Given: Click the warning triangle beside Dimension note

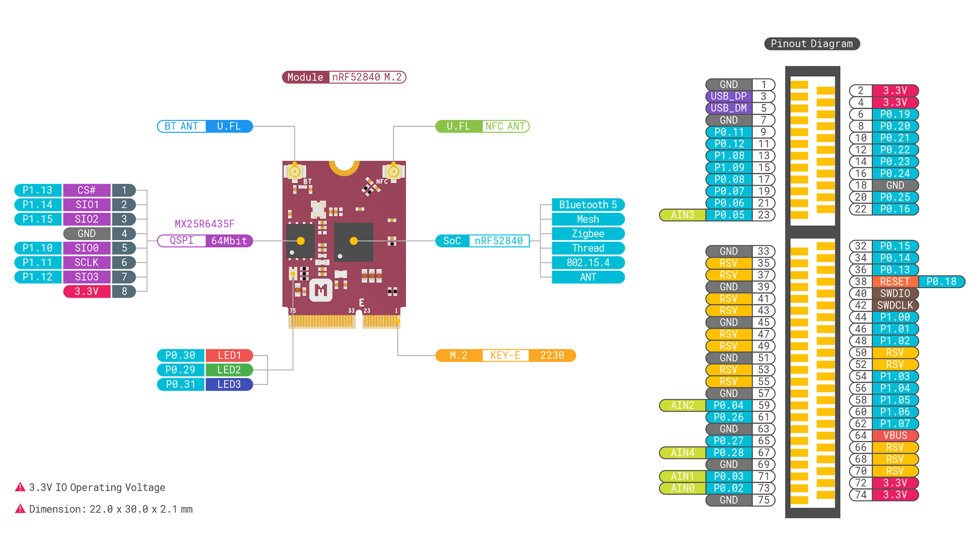Looking at the screenshot, I should [x=19, y=509].
